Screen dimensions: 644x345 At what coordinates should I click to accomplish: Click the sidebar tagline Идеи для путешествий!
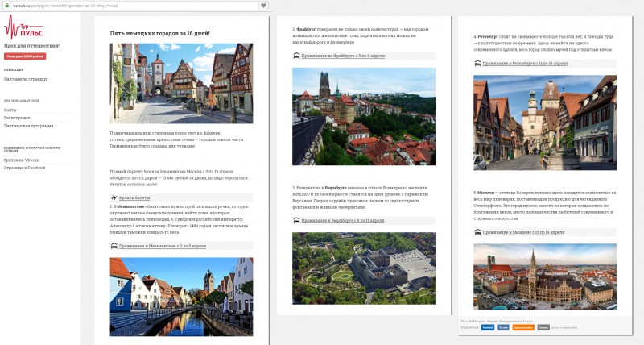[x=31, y=46]
